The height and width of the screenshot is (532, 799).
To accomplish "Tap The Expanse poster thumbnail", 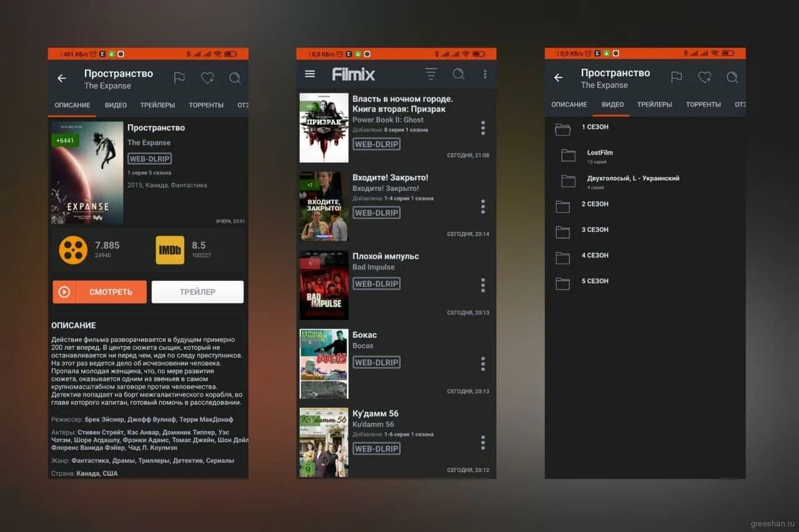I will point(87,173).
